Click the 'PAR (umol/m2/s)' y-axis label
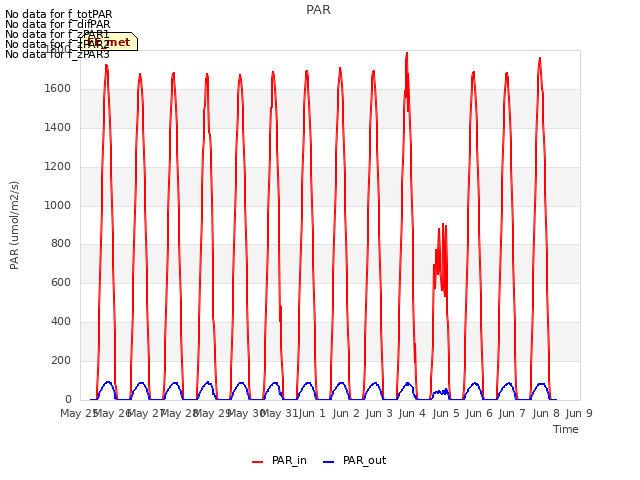 click(x=14, y=225)
